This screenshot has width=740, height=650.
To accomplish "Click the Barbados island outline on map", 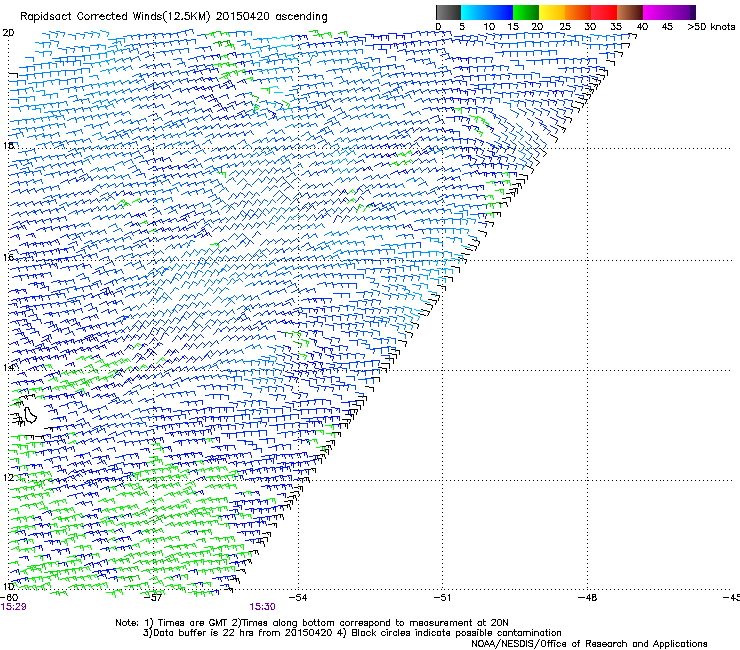I will point(30,415).
